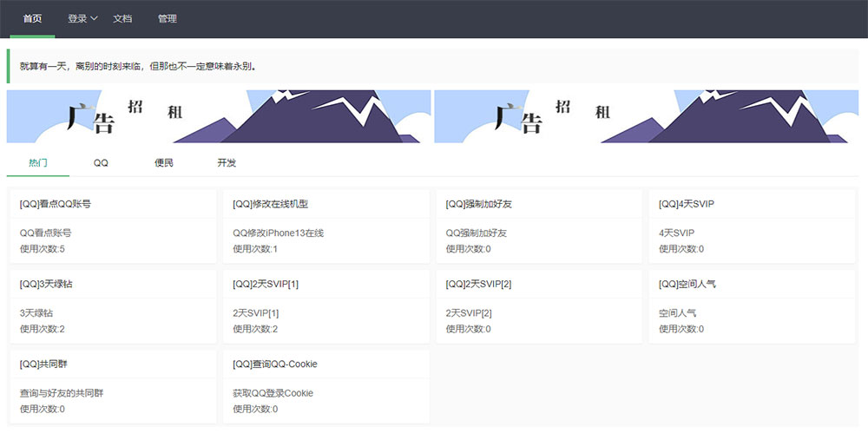This screenshot has height=440, width=868.
Task: Switch to the 便民 tab
Action: 164,162
